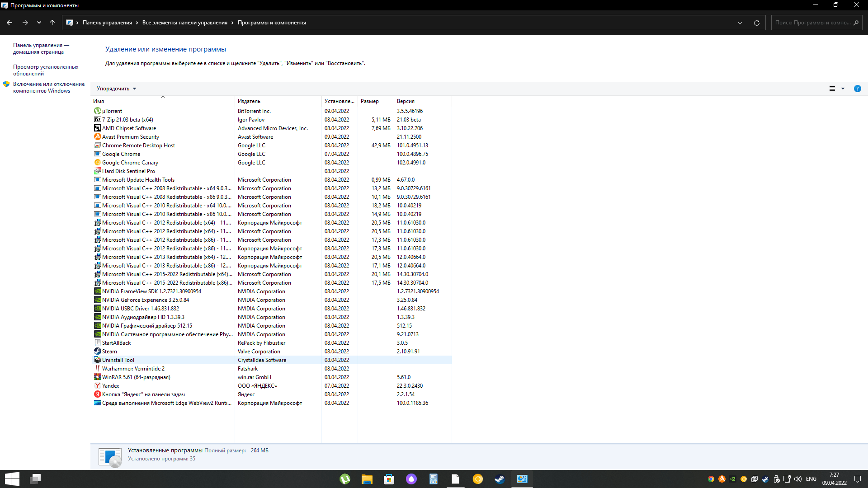Viewport: 868px width, 488px height.
Task: Go up one level with up arrow
Action: (52, 23)
